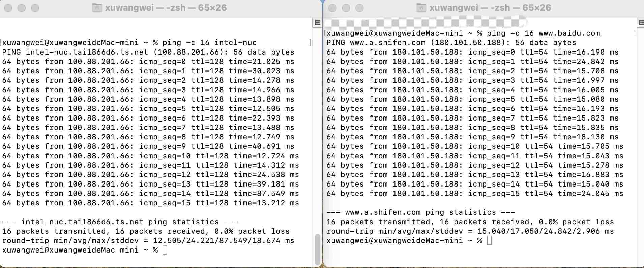Viewport: 644px width, 268px height.
Task: Click the minimize button of the right terminal
Action: [x=346, y=8]
